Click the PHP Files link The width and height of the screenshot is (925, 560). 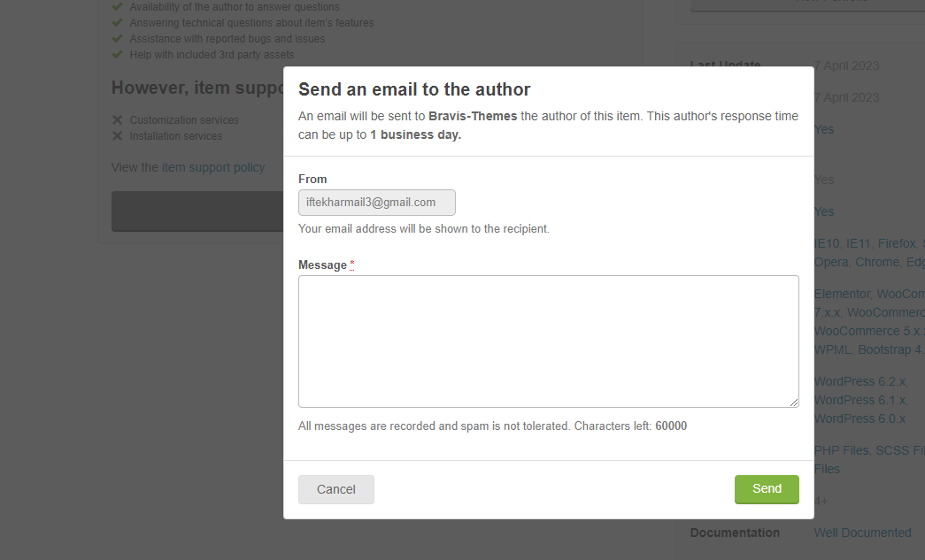(x=841, y=450)
